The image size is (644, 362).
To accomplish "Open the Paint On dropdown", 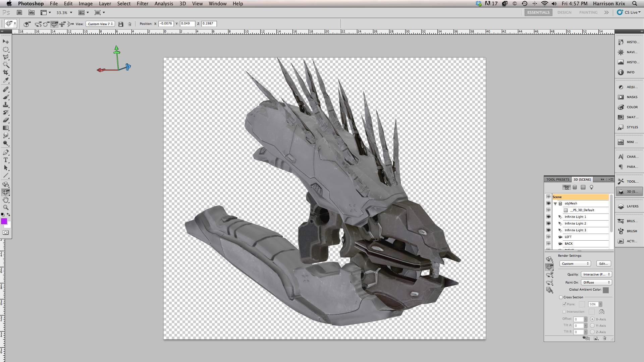I will click(x=596, y=283).
